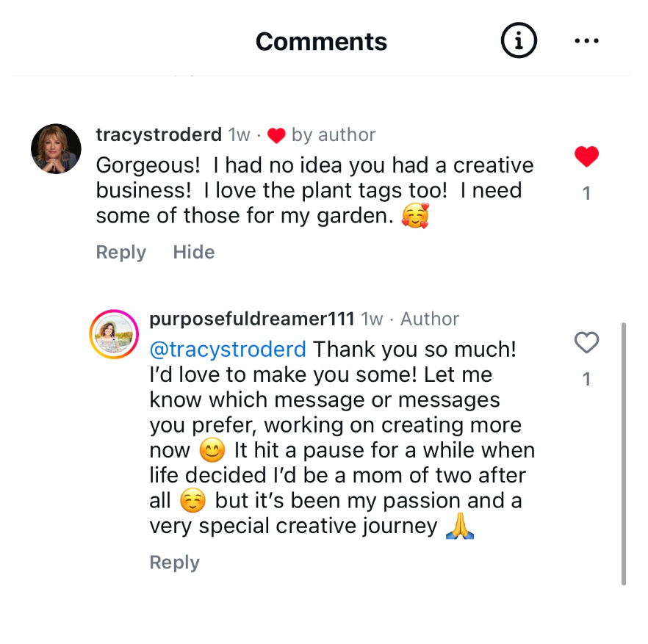
Task: Hide tracystroderd's comment
Action: tap(194, 253)
